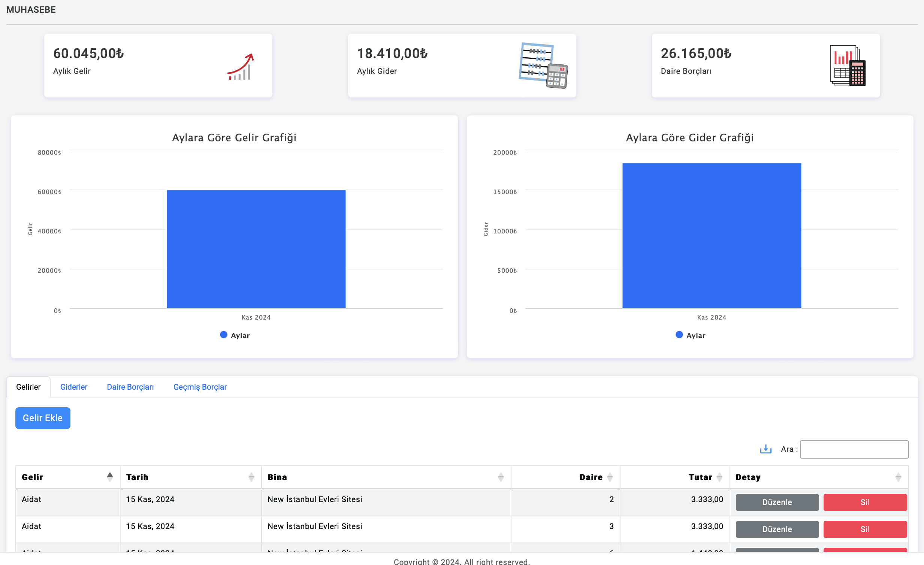Click the Aylara Göre Gider Grafiği title
The height and width of the screenshot is (565, 924).
tap(690, 138)
